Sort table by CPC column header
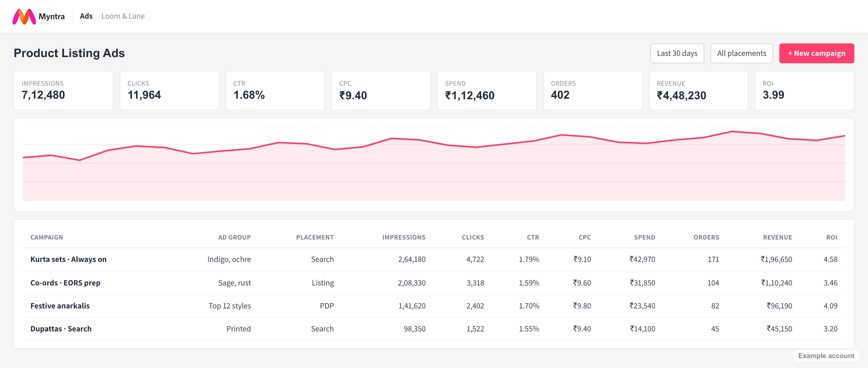The height and width of the screenshot is (368, 868). (x=585, y=237)
